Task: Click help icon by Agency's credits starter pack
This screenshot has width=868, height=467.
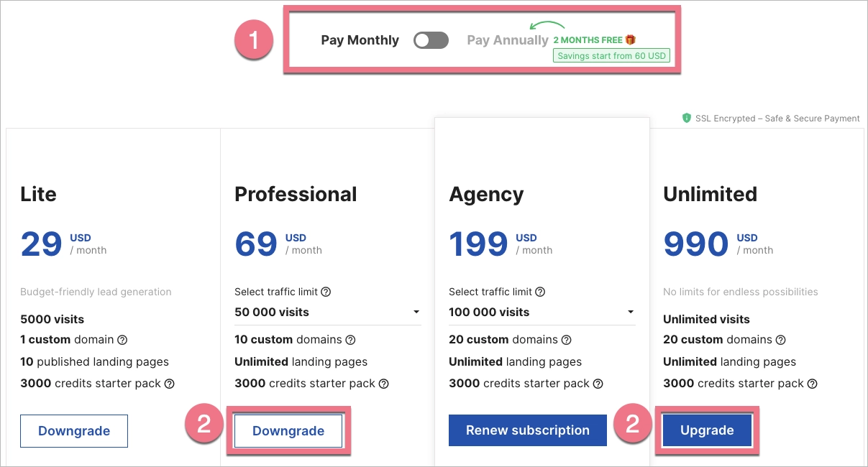Action: (x=598, y=384)
